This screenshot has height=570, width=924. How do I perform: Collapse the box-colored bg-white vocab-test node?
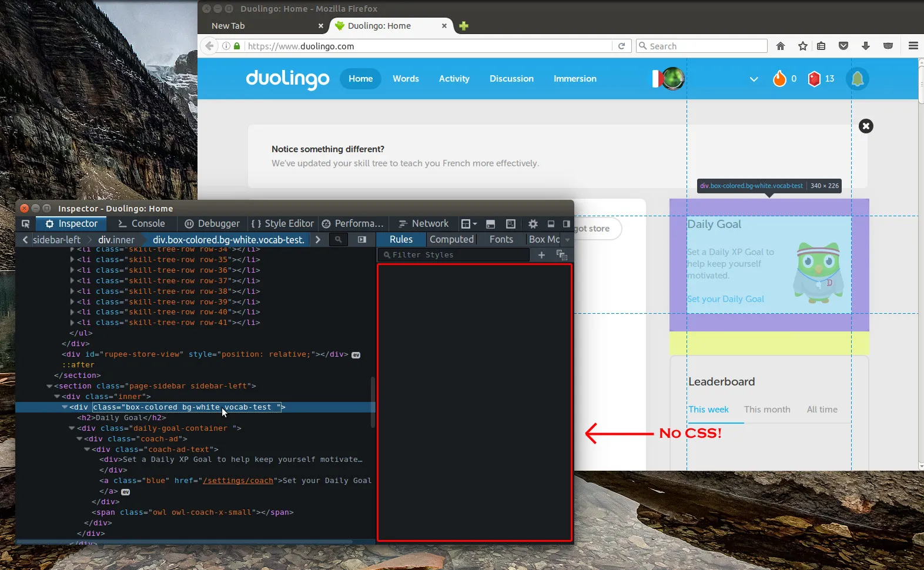pyautogui.click(x=65, y=407)
